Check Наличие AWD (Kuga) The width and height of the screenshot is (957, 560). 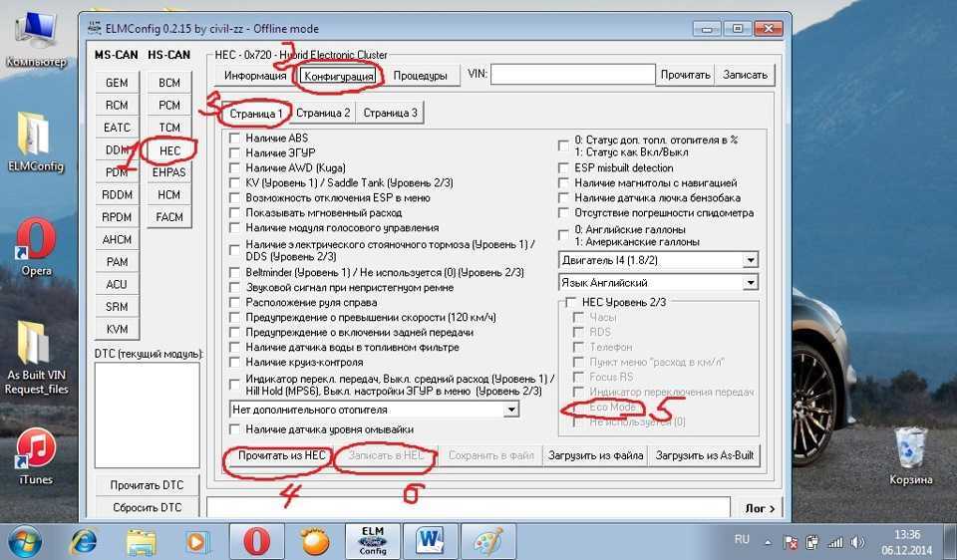234,167
